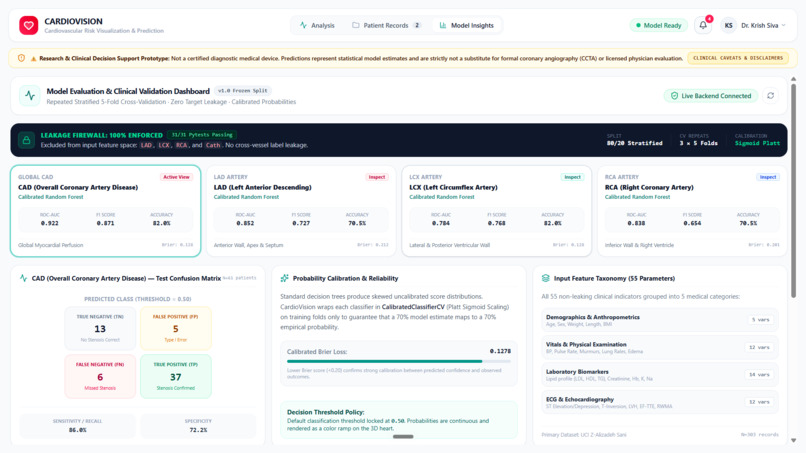Click the horizontal scroll handle at bottom
Image resolution: width=806 pixels, height=453 pixels.
[403, 437]
